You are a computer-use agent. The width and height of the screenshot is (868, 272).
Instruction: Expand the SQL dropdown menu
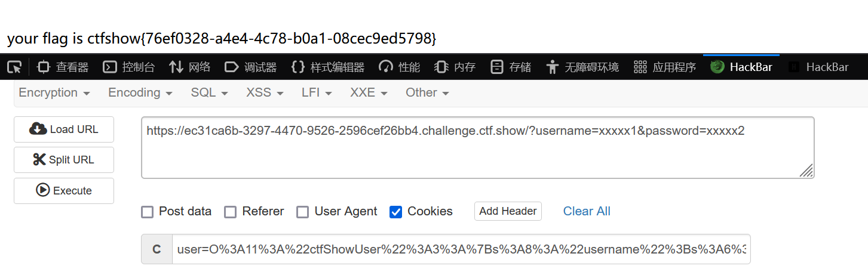[209, 93]
